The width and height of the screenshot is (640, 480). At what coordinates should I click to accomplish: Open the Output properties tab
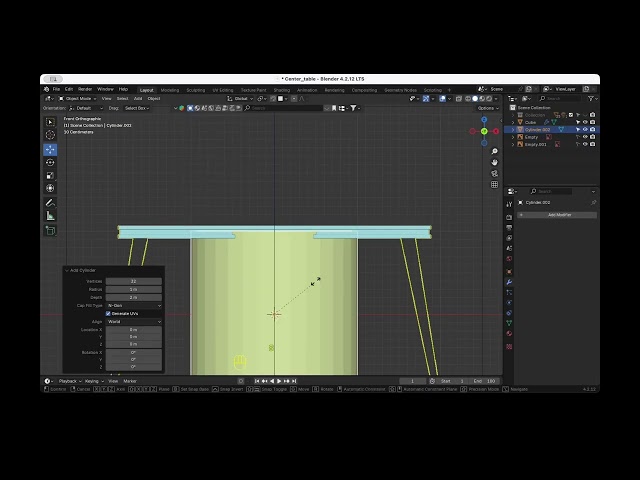tap(509, 228)
